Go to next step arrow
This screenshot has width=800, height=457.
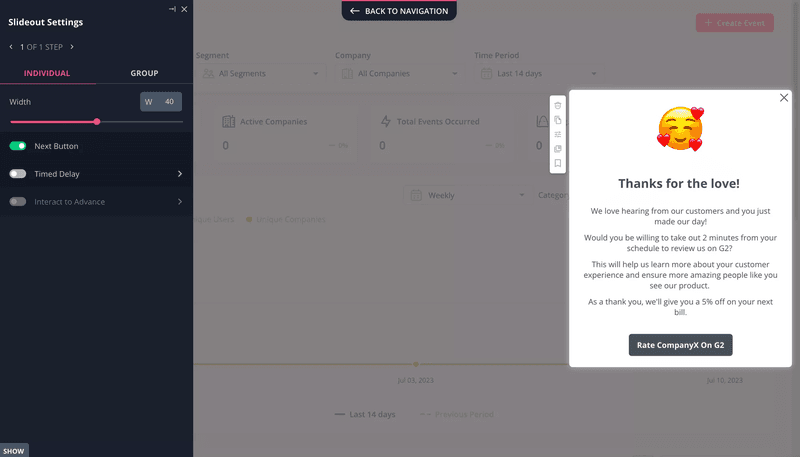pos(72,47)
